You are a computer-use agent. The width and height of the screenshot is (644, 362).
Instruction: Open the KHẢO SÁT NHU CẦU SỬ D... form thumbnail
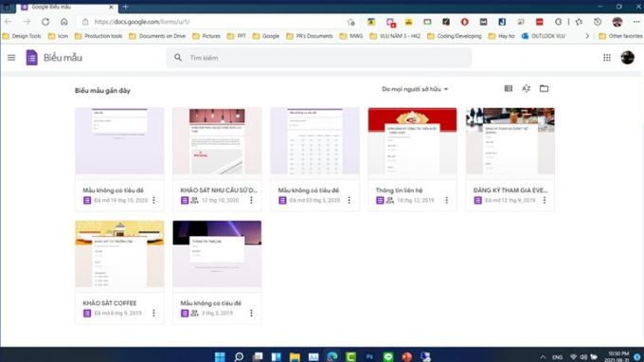[217, 141]
